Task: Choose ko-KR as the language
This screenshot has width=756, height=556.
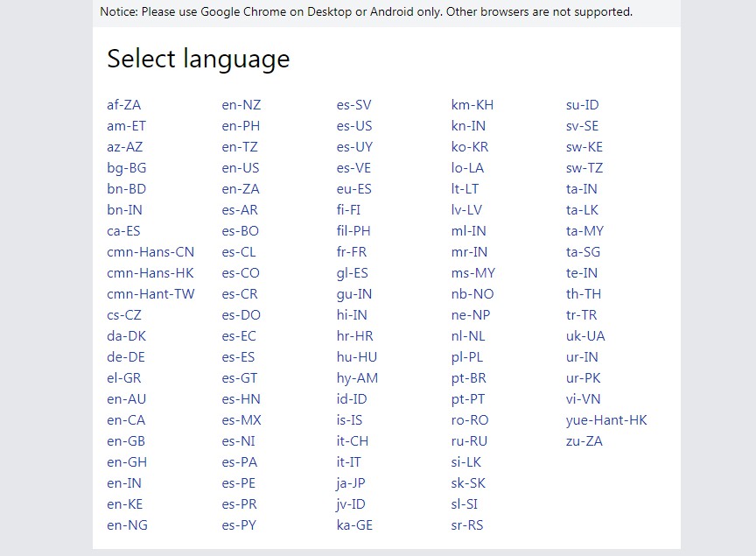Action: point(470,147)
